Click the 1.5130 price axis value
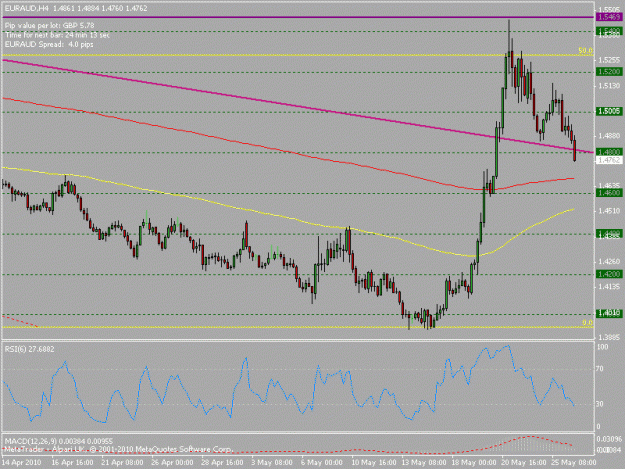 click(x=609, y=86)
